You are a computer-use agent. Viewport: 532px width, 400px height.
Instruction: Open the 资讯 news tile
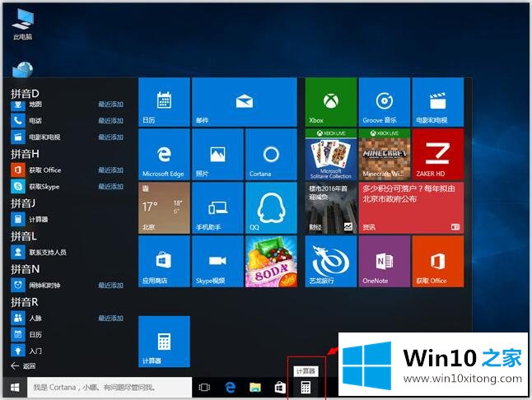click(411, 207)
